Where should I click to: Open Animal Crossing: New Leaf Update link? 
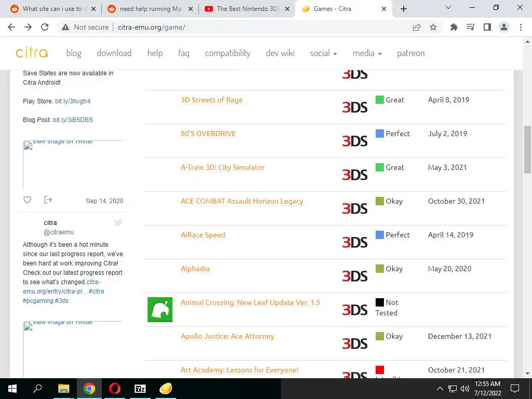(x=250, y=302)
